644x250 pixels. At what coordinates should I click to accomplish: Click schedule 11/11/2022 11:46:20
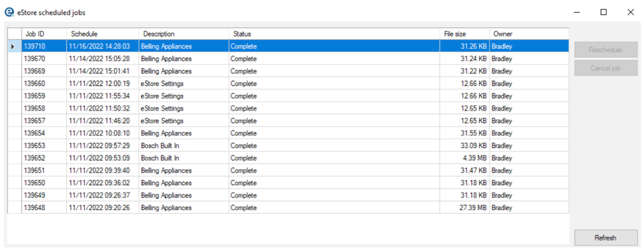coord(102,121)
